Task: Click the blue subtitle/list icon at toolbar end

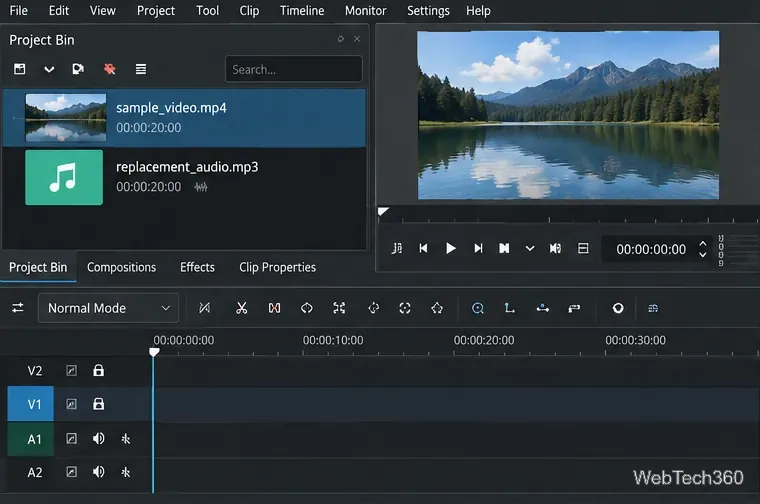Action: (653, 308)
